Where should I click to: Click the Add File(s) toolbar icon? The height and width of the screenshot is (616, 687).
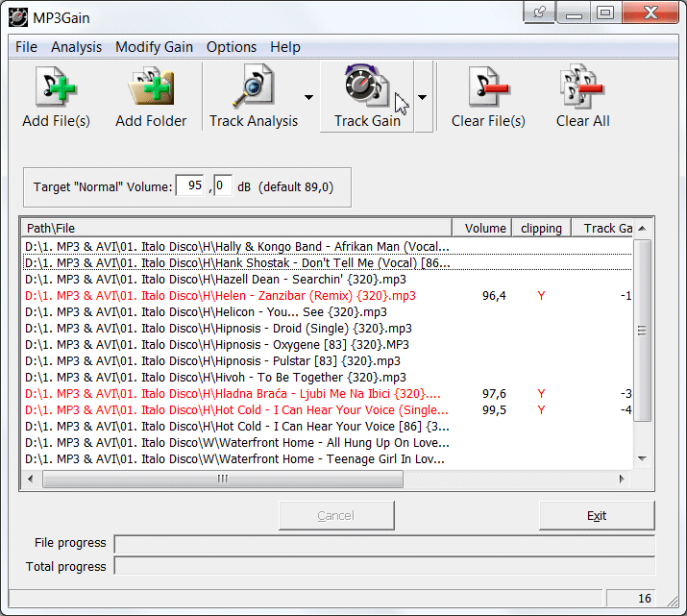click(56, 97)
